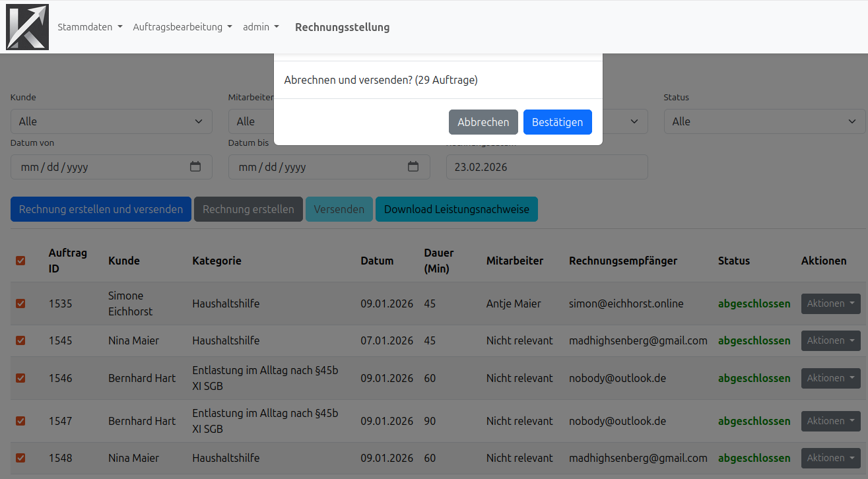
Task: Click Download Leistungsnachweise button
Action: coord(456,209)
